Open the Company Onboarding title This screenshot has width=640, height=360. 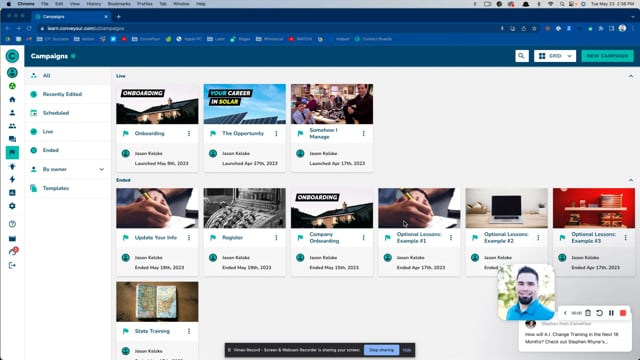(x=324, y=238)
